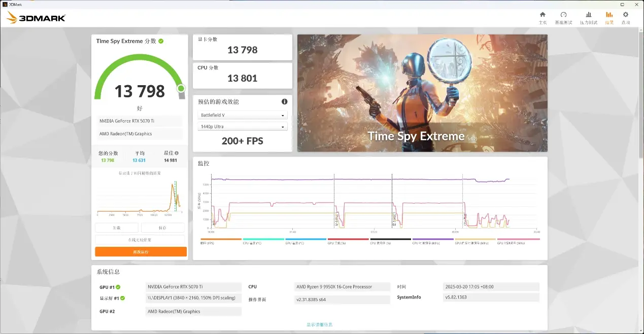Click the orange 再次运行 run again button

141,251
